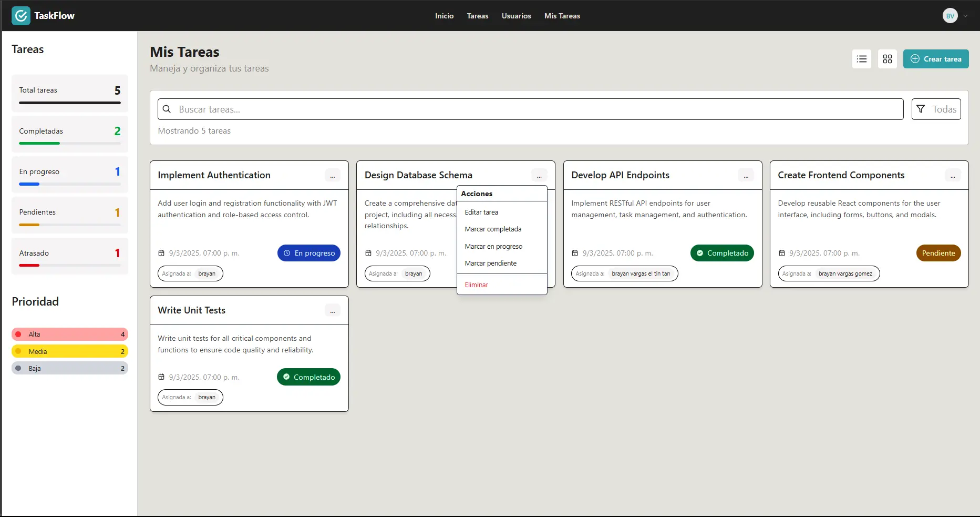Open the Todas filter dropdown
980x517 pixels.
point(936,109)
